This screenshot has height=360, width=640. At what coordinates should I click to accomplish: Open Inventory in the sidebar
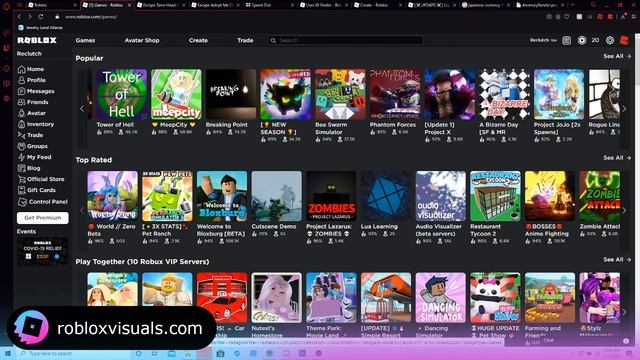tap(36, 124)
